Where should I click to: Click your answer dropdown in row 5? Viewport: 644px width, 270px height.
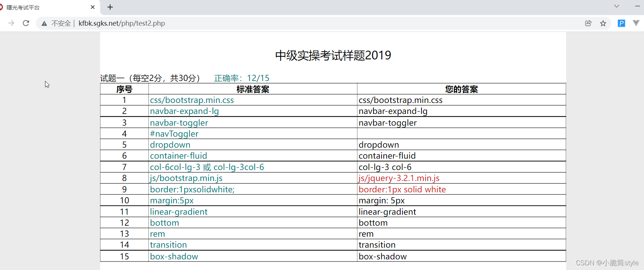(x=379, y=145)
